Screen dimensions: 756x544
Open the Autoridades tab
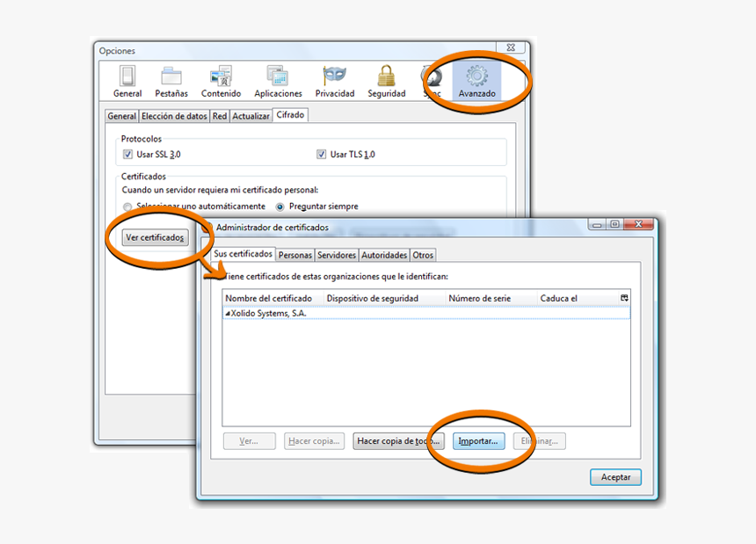tap(384, 255)
